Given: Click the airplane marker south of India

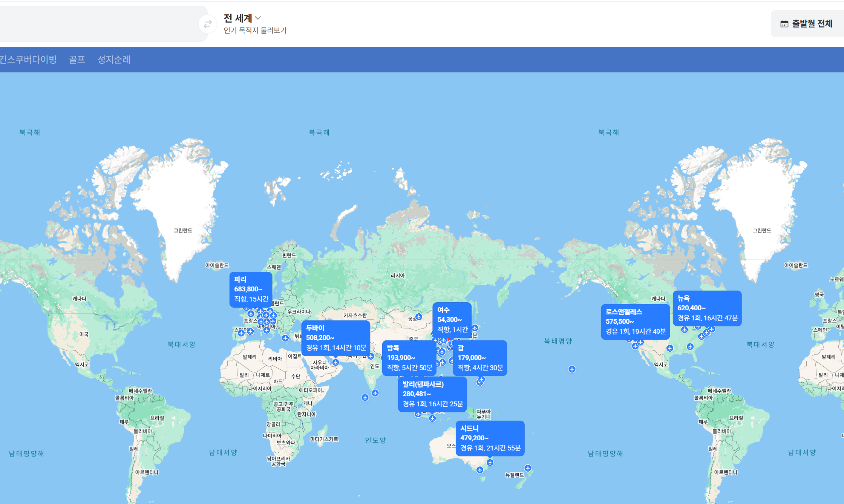Looking at the screenshot, I should tap(375, 393).
